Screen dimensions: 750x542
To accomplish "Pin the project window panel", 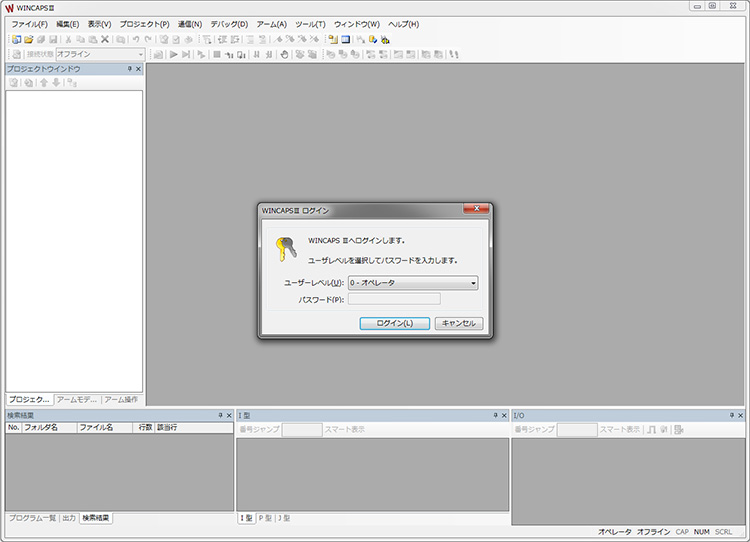I will 130,69.
